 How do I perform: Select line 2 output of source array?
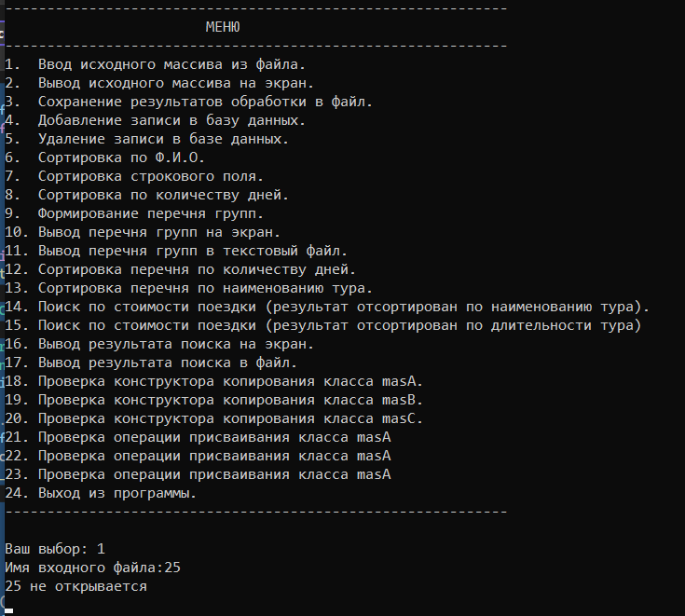pyautogui.click(x=159, y=83)
